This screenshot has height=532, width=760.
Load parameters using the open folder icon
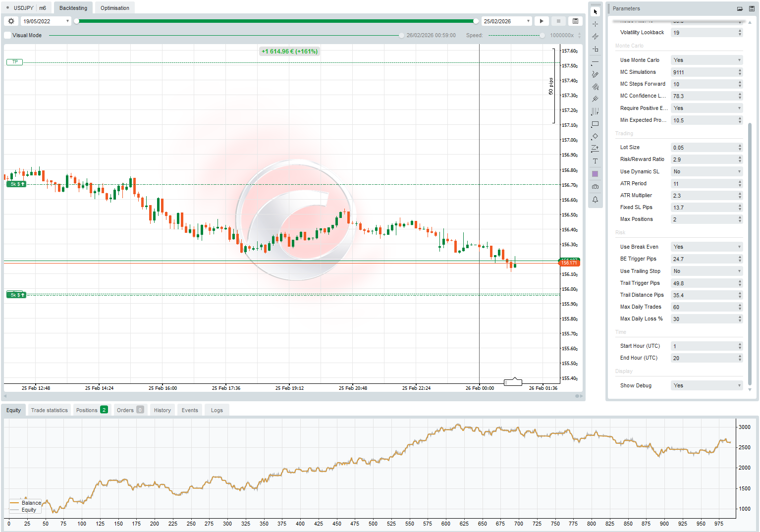[x=740, y=8]
